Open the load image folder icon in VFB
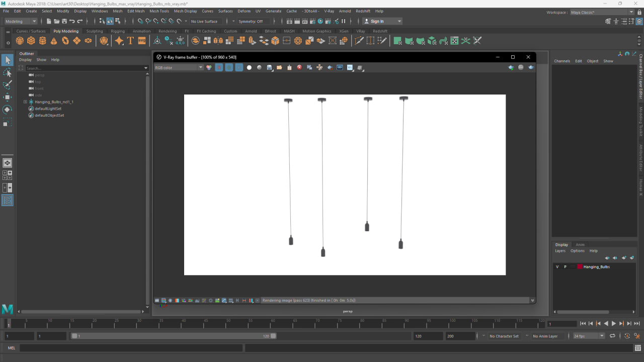 (279, 67)
